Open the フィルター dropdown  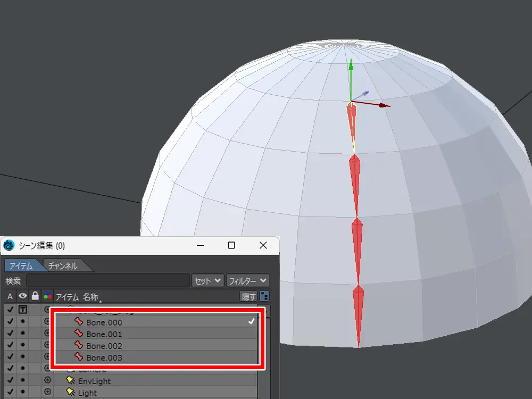point(247,280)
